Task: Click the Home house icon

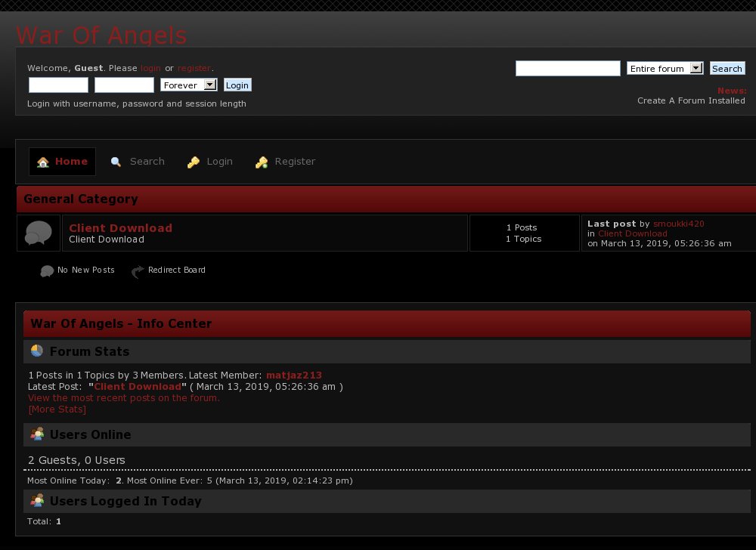Action: (43, 162)
